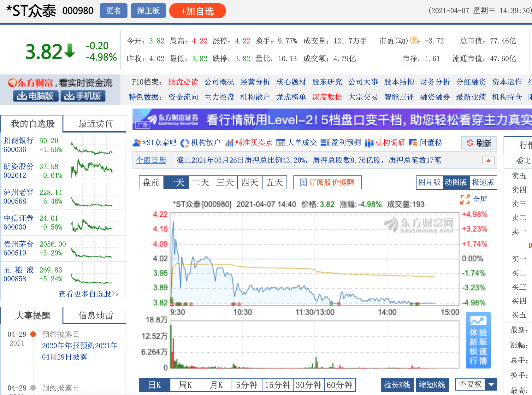Click the 问董秘 chat icon
Viewport: 532px width, 395px height.
(413, 143)
